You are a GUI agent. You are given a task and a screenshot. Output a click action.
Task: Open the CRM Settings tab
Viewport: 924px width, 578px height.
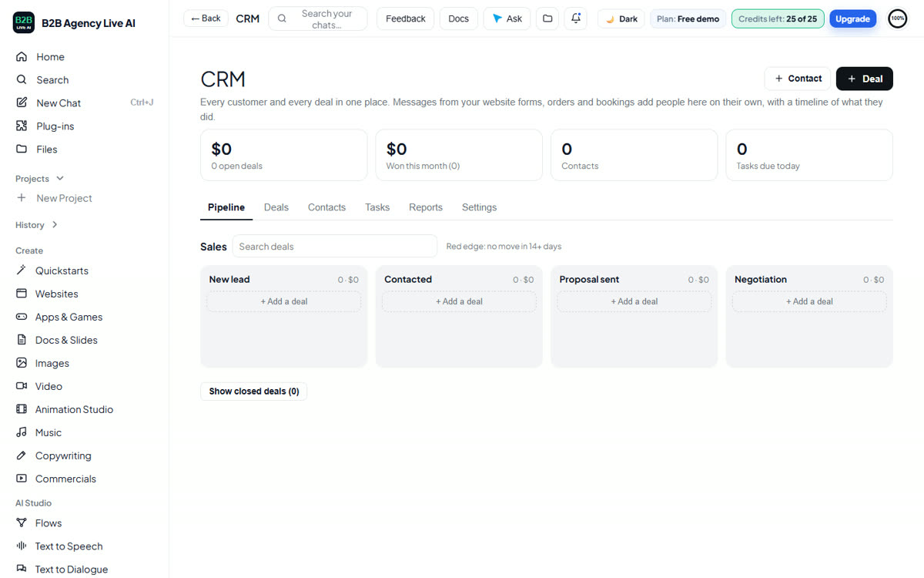point(479,207)
